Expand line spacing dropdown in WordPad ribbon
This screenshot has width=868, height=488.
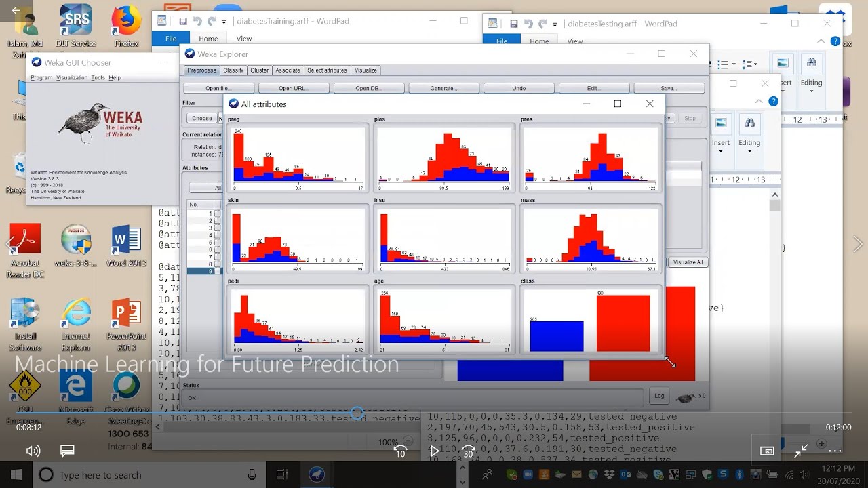(x=755, y=65)
